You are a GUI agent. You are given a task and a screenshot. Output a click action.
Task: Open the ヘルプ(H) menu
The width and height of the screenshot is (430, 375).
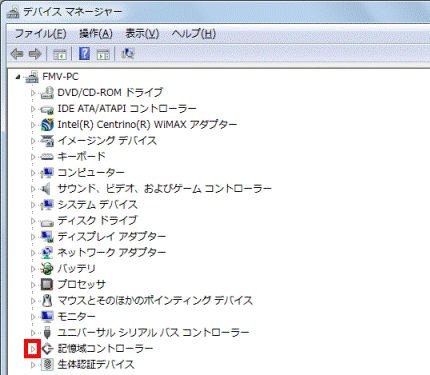[194, 34]
